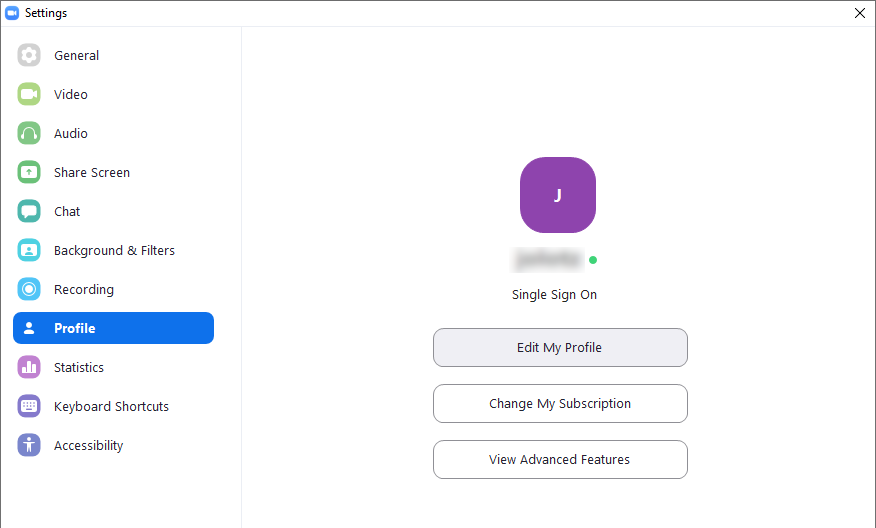Viewport: 876px width, 528px height.
Task: Go to the Keyboard Shortcuts section
Action: 113,406
